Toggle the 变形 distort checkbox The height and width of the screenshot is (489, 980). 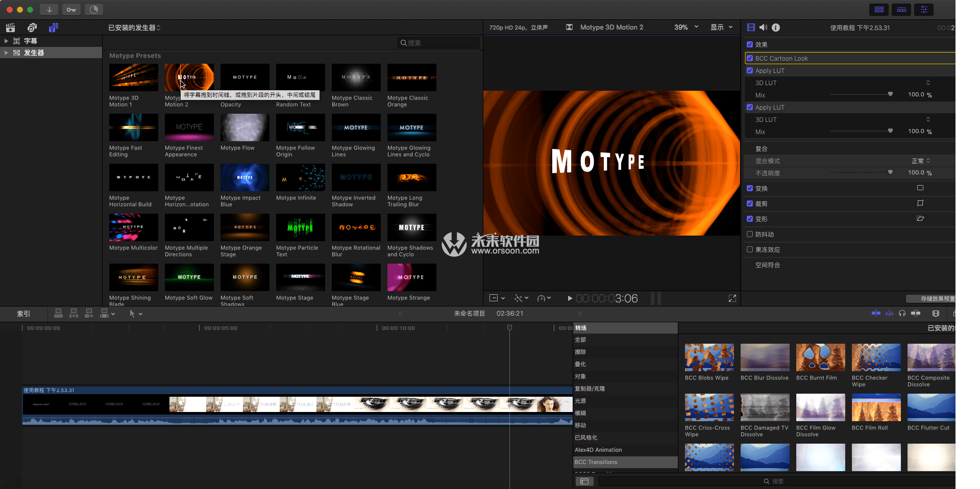point(750,219)
